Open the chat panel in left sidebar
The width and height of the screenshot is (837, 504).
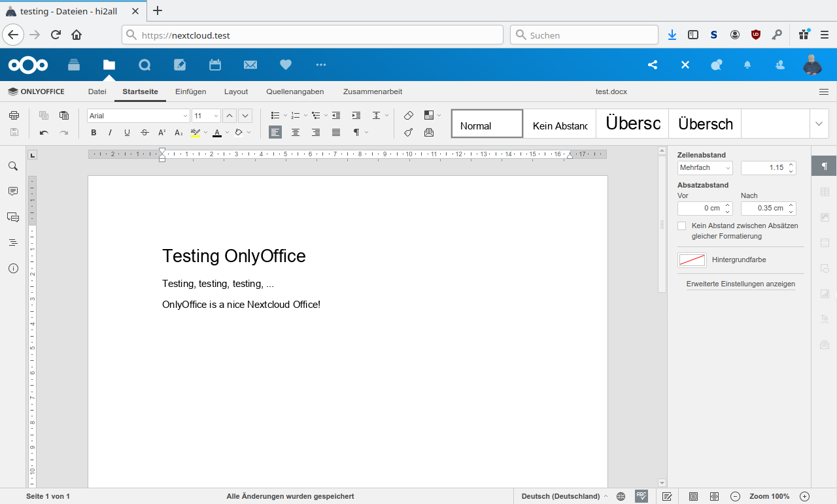(x=13, y=217)
